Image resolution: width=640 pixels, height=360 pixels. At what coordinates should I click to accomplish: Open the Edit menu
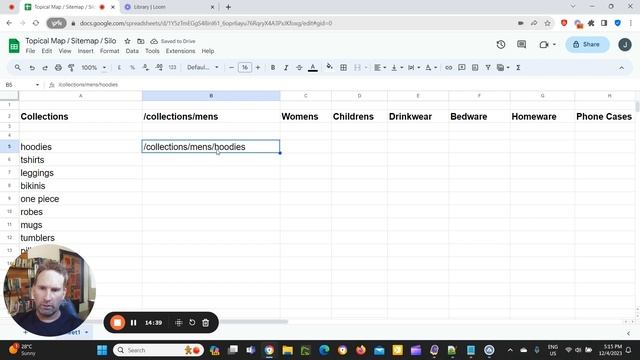click(47, 51)
